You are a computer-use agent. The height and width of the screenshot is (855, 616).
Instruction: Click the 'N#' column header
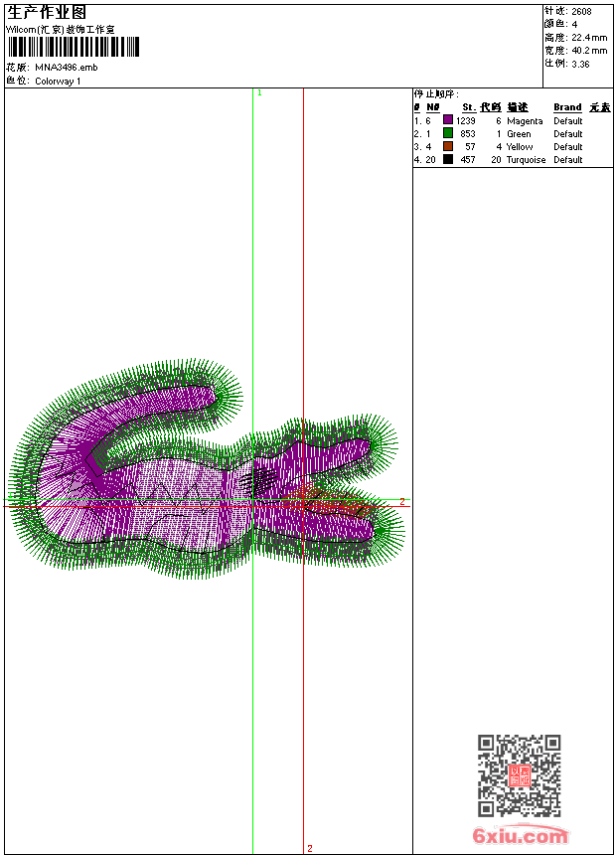click(x=433, y=107)
